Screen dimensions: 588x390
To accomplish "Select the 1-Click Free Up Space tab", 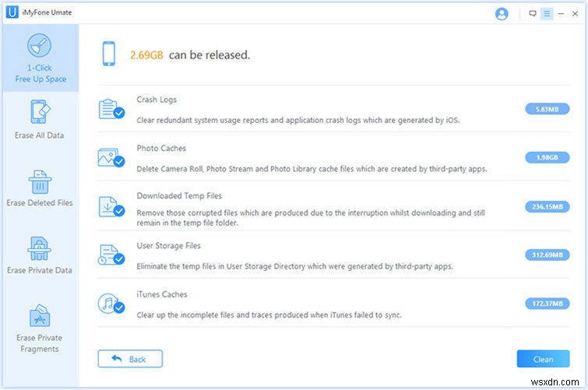I will coord(40,59).
